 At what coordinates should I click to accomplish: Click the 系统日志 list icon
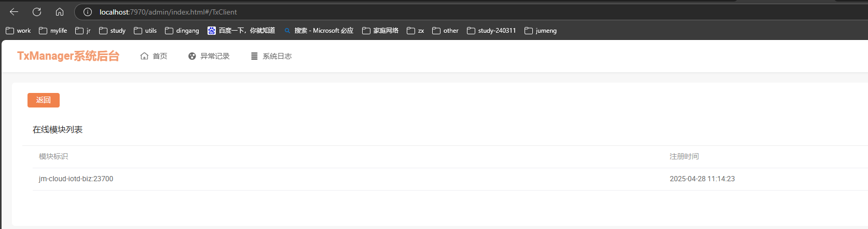point(254,56)
